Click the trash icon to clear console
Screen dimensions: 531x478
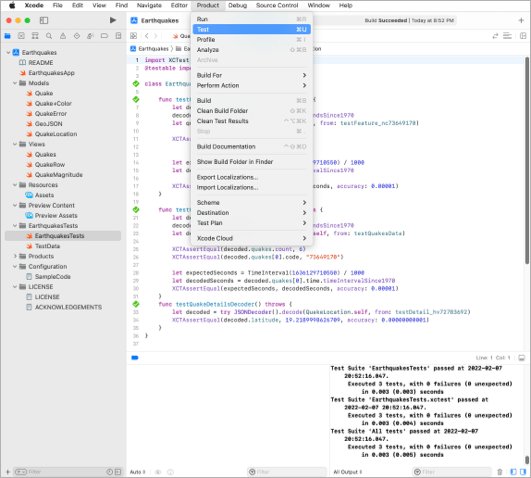pyautogui.click(x=500, y=472)
